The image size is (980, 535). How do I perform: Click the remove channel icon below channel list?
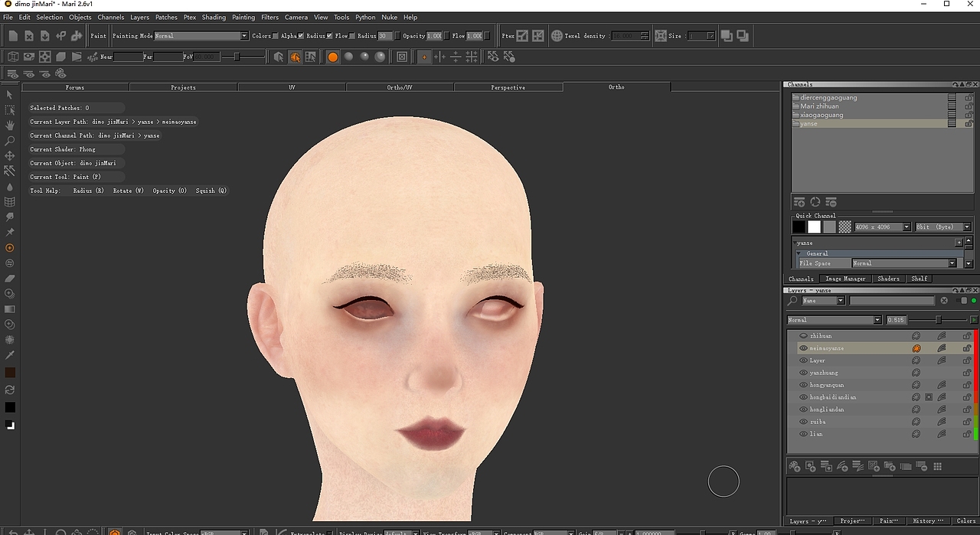pyautogui.click(x=831, y=202)
